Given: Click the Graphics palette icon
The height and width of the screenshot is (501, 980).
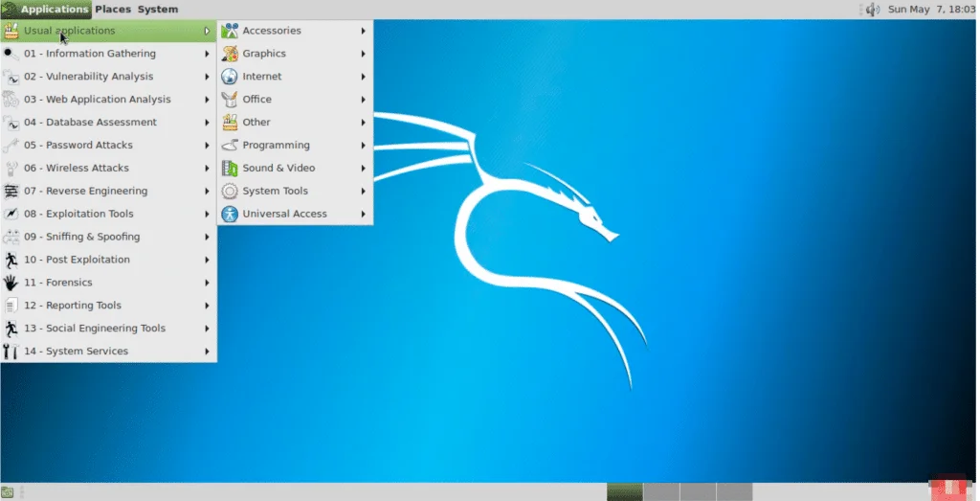Looking at the screenshot, I should pyautogui.click(x=230, y=54).
